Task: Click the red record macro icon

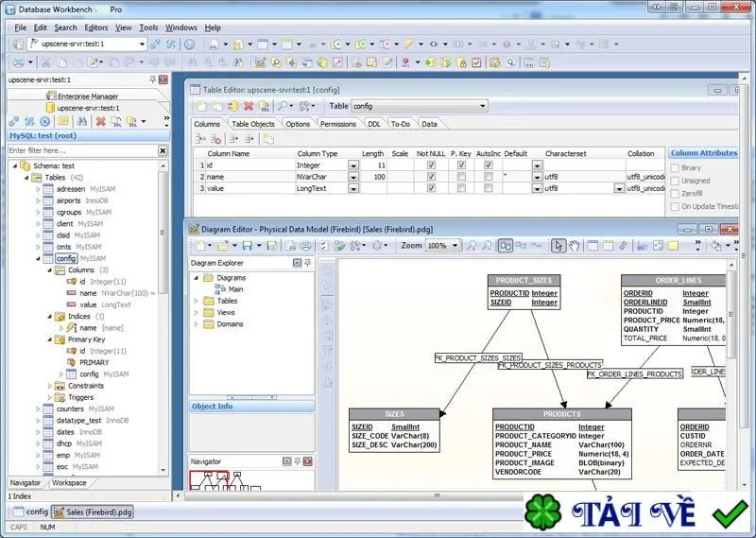Action: click(x=406, y=62)
